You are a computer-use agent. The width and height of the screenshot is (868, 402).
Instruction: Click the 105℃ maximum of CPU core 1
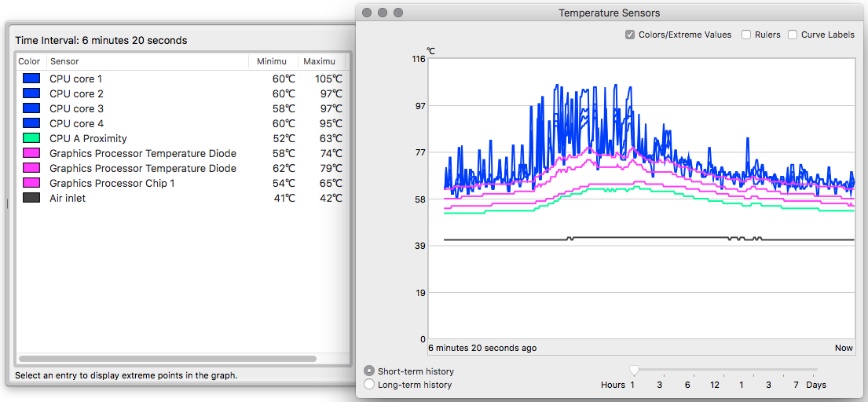click(x=329, y=79)
